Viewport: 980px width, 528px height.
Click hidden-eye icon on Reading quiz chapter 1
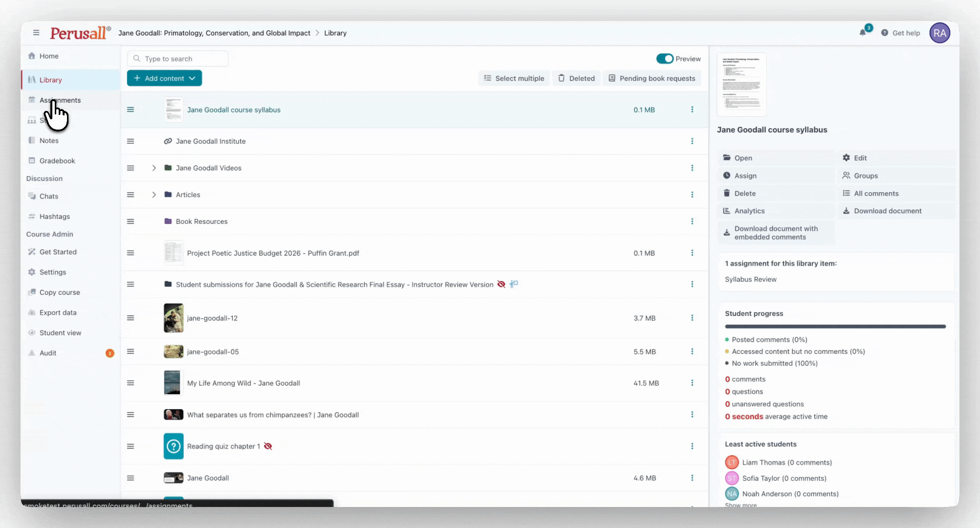tap(268, 446)
